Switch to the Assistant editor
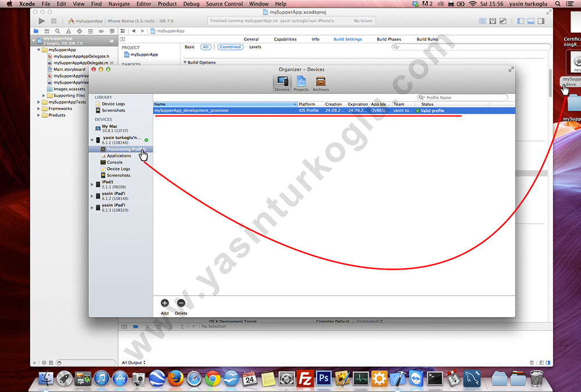 493,21
